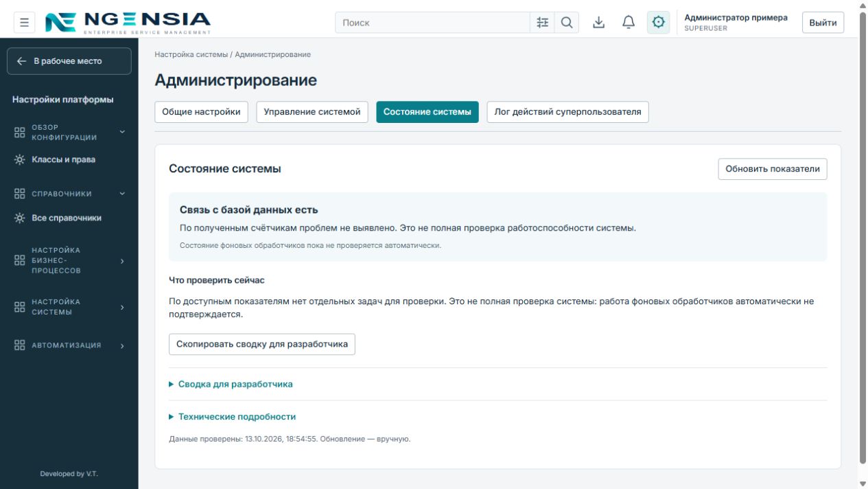Click the settings gear icon
This screenshot has height=489, width=868.
(659, 23)
